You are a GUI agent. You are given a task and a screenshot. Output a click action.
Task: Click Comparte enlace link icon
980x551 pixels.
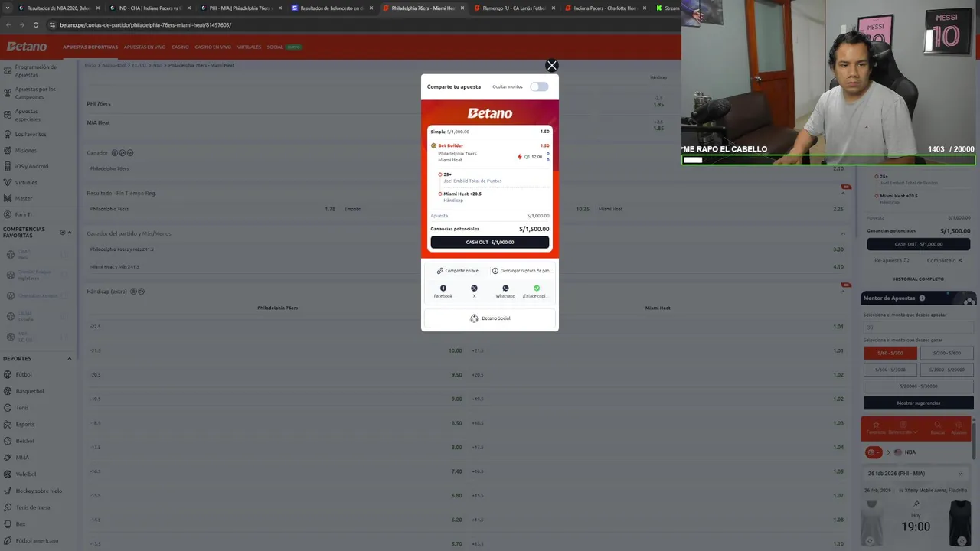pos(440,271)
